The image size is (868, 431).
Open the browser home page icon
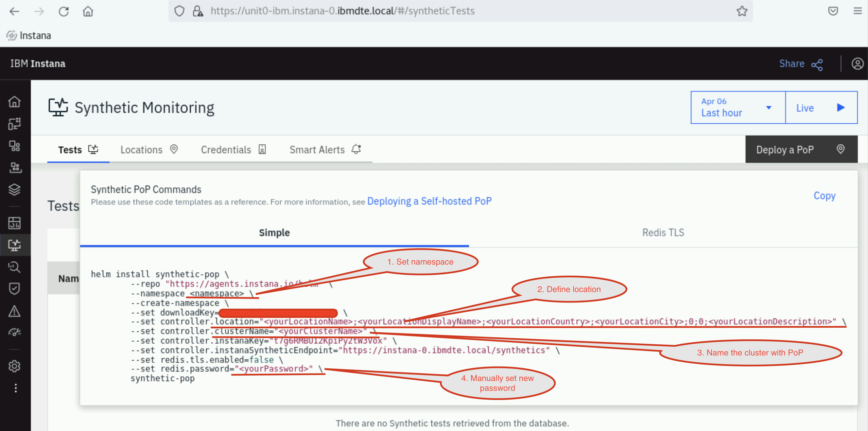(88, 11)
